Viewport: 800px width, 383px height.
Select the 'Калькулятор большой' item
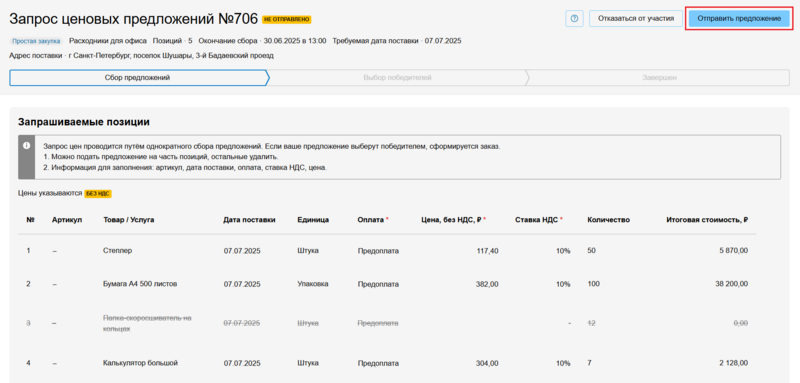click(x=140, y=363)
